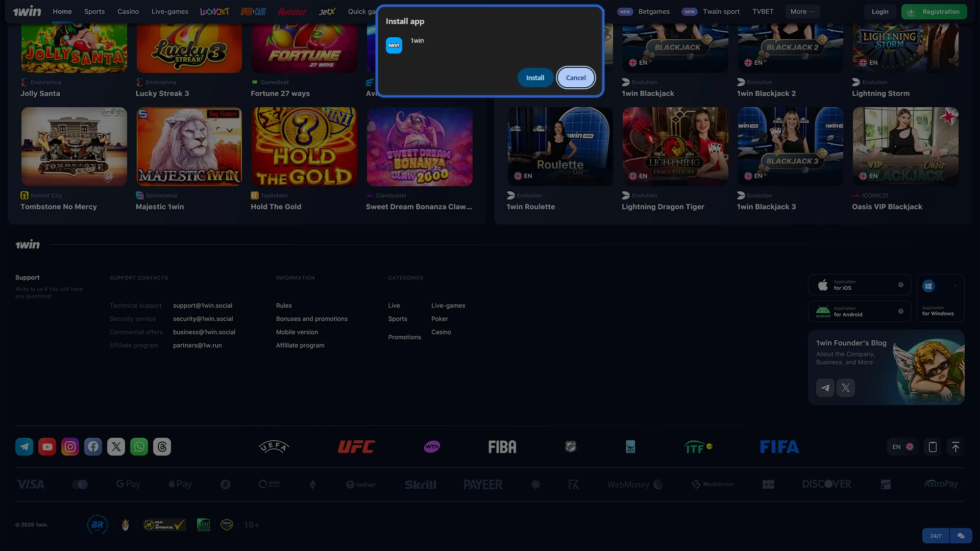
Task: Download the Application for iOS
Action: [x=860, y=285]
